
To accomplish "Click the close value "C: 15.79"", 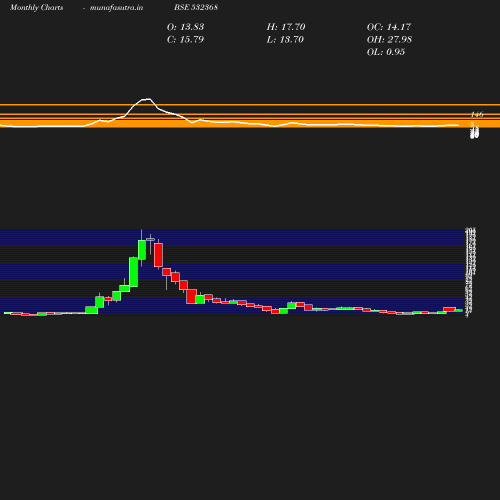I will (x=185, y=39).
